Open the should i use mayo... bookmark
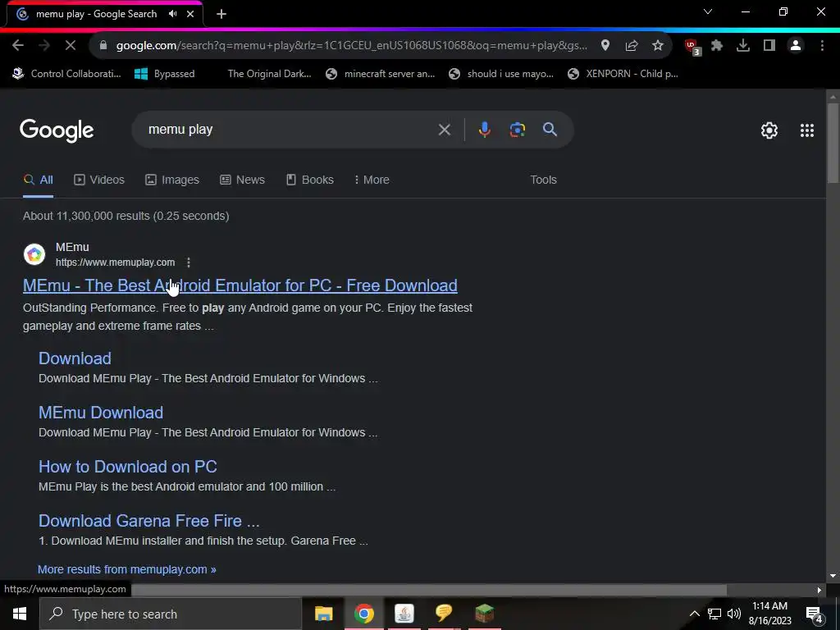 coord(501,74)
